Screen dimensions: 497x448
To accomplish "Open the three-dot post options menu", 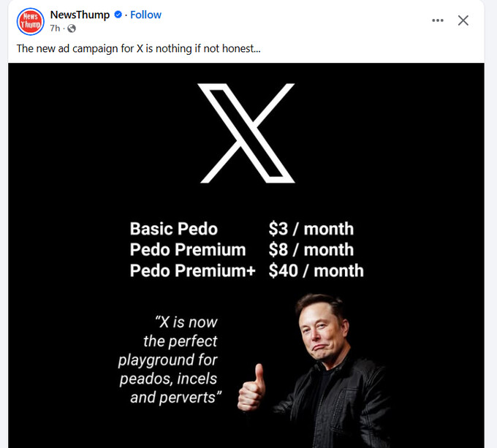I will point(438,20).
